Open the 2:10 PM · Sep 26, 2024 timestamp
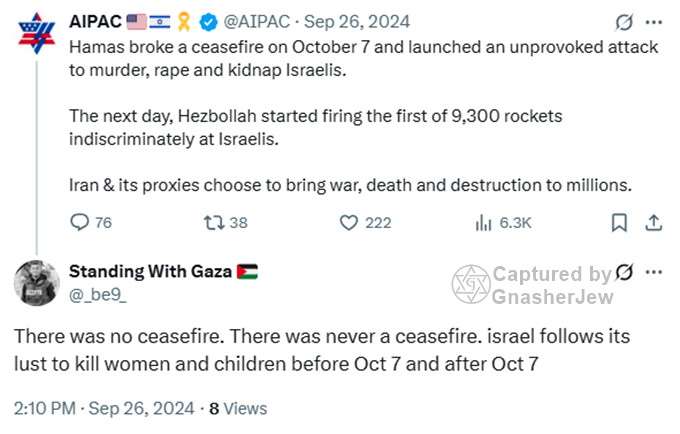The width and height of the screenshot is (680, 434). 103,408
